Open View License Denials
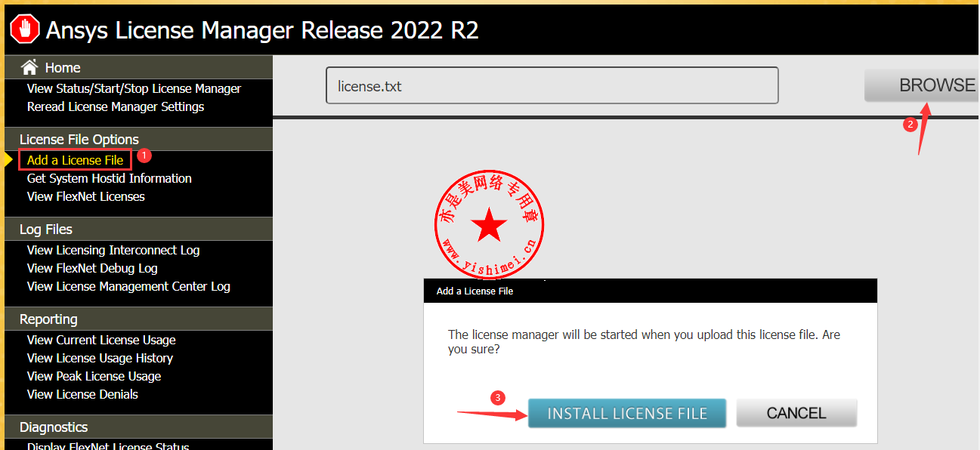The width and height of the screenshot is (980, 450). pyautogui.click(x=82, y=394)
